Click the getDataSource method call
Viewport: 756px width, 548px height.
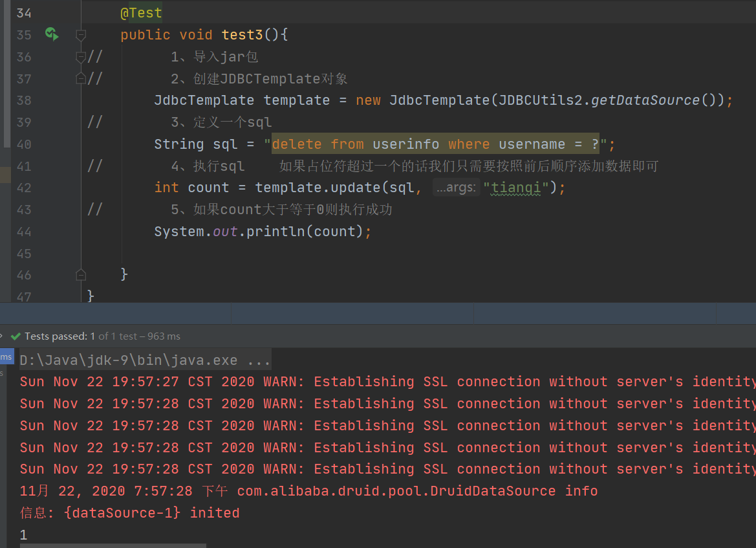[645, 100]
